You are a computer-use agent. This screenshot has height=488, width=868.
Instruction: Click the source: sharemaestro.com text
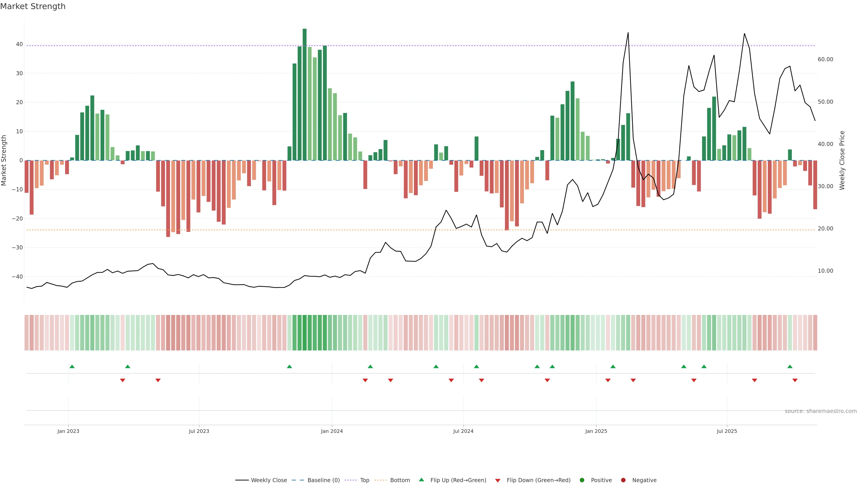(x=821, y=411)
